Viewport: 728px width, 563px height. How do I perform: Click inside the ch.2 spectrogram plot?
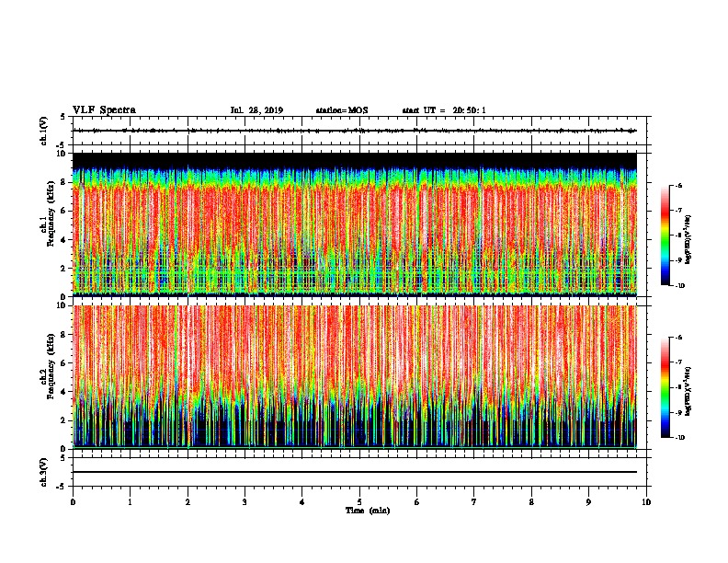355,377
